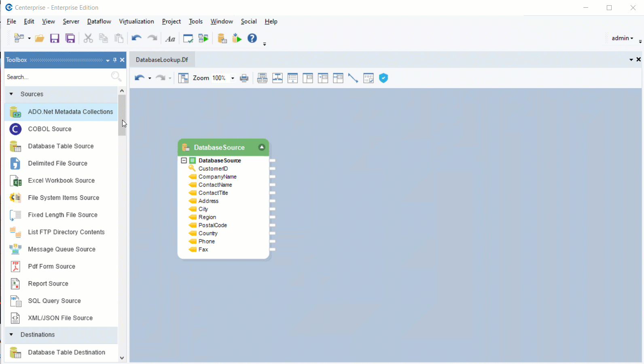Click the Toolbox Search input field
The height and width of the screenshot is (364, 644).
(57, 77)
